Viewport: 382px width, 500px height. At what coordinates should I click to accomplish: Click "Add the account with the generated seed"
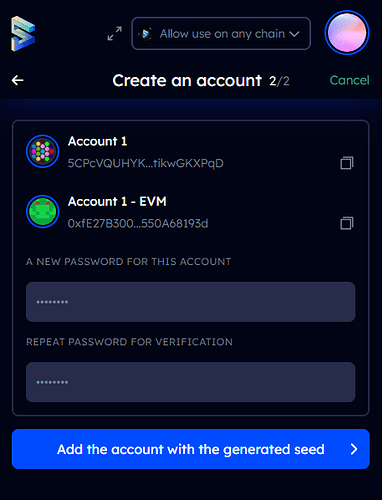[191, 449]
